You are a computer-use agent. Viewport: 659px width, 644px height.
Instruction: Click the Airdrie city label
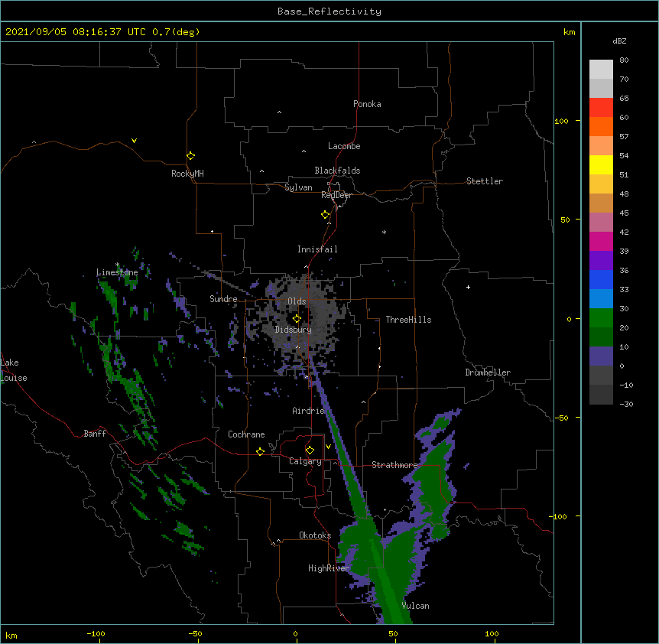308,411
